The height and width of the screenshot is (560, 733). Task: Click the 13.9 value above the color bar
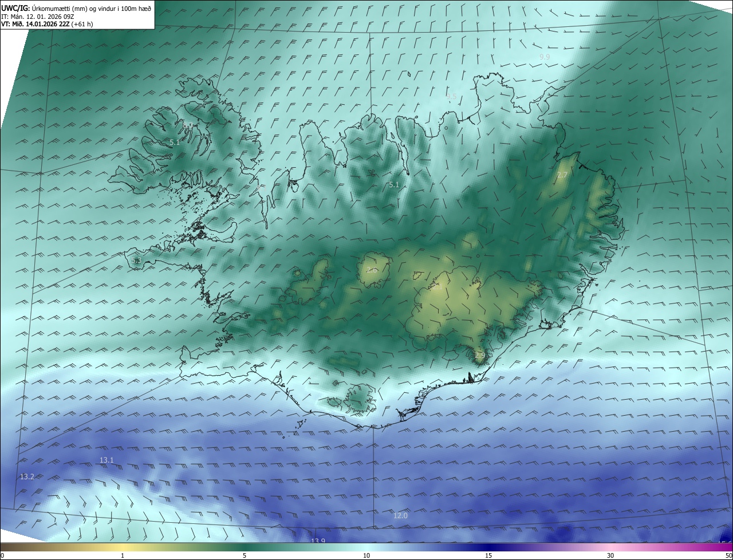[318, 541]
